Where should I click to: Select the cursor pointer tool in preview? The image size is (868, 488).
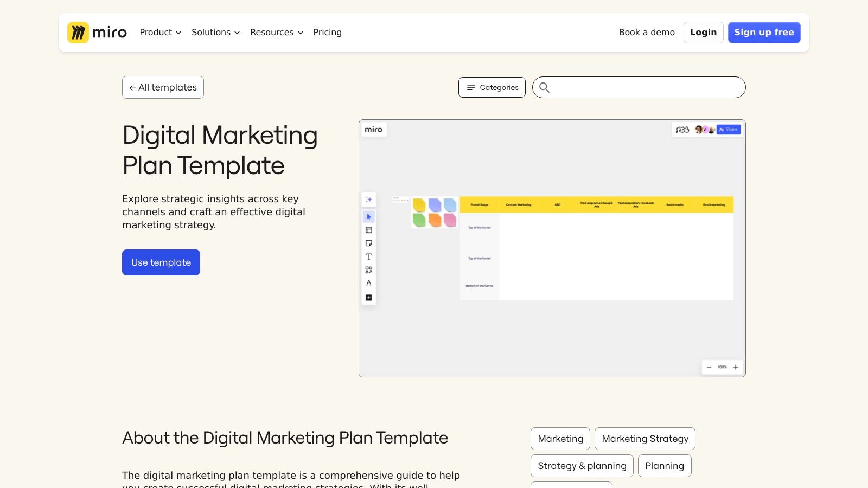pos(369,217)
